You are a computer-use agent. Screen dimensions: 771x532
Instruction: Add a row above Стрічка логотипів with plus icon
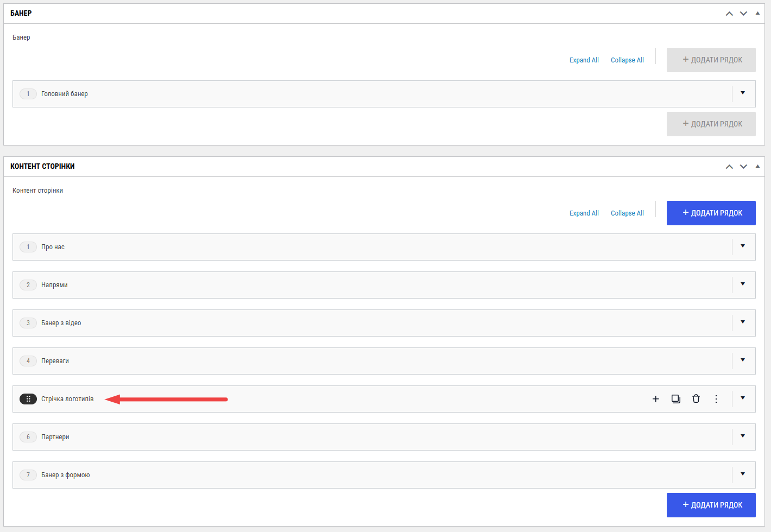point(655,399)
